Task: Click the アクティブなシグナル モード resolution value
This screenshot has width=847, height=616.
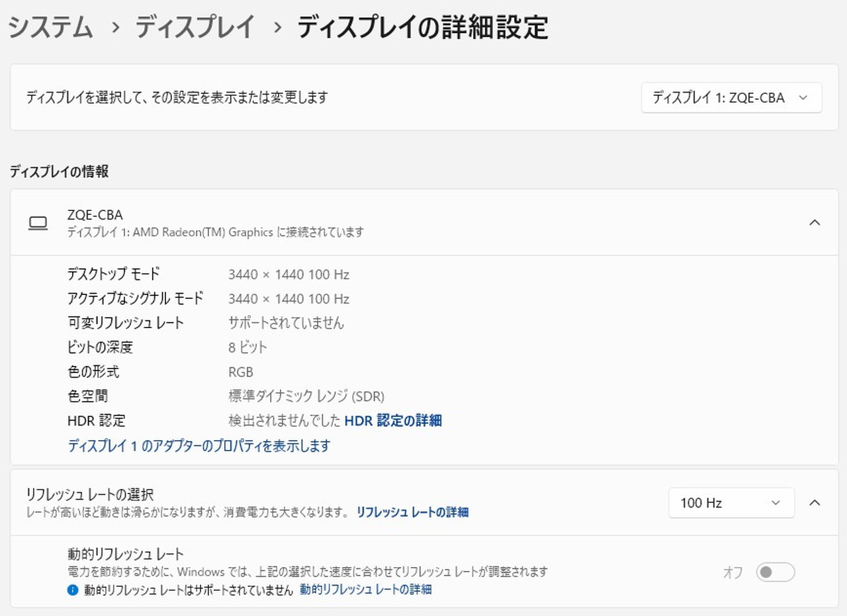Action: click(x=289, y=299)
